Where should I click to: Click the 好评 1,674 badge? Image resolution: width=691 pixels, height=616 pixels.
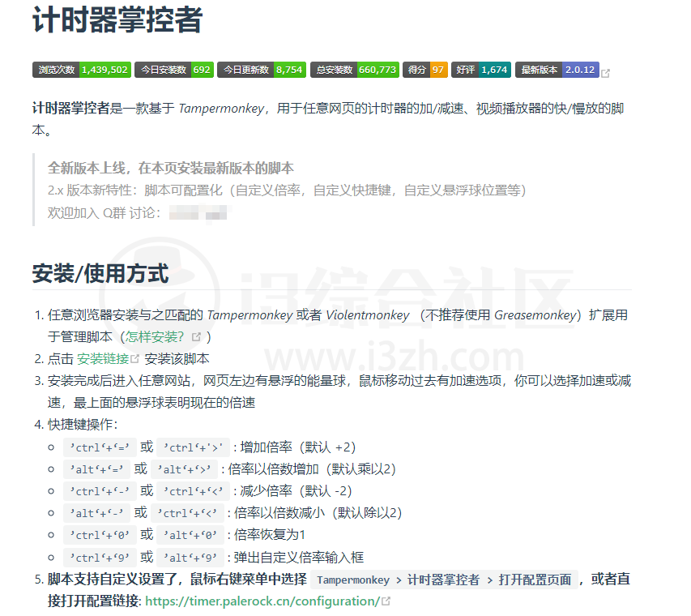(x=481, y=70)
